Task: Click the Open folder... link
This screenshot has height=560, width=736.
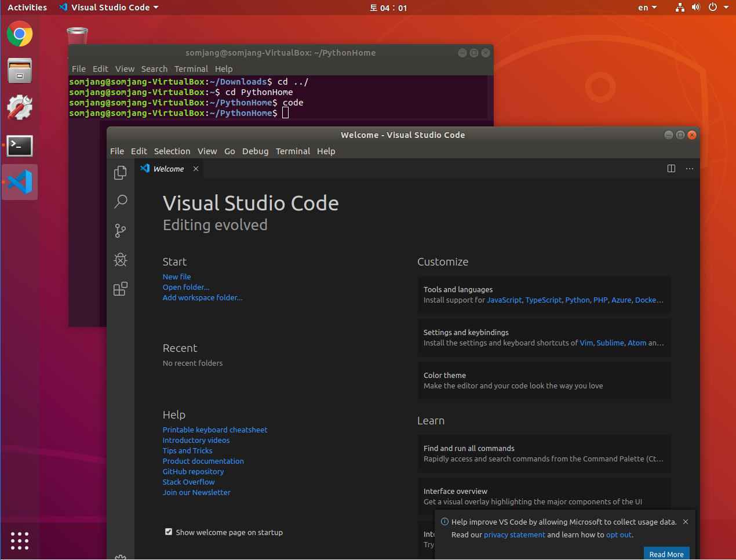Action: pos(186,288)
